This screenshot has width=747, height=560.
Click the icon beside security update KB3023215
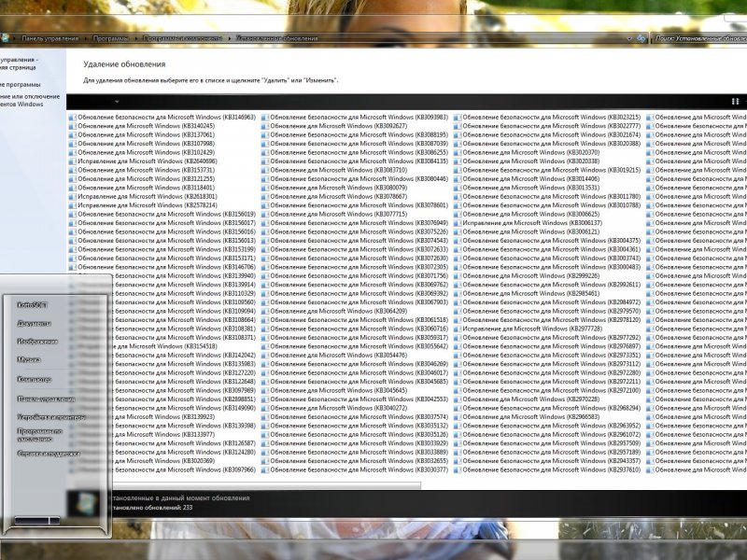coord(458,118)
